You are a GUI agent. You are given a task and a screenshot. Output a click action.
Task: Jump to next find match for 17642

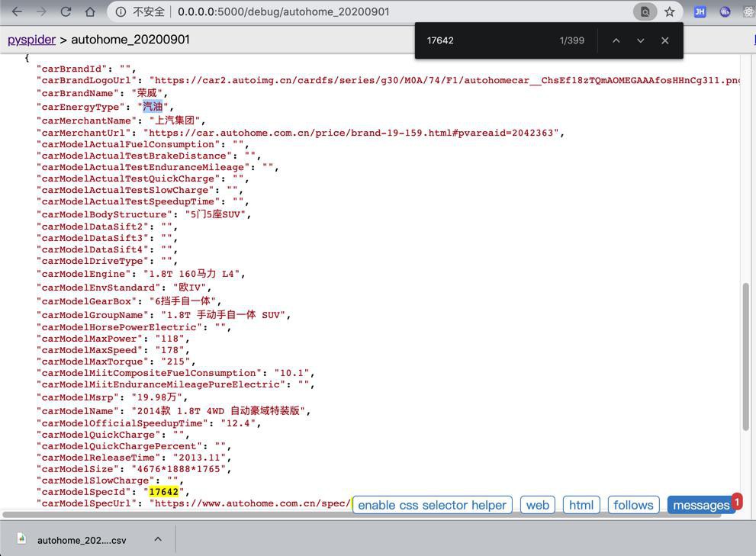pyautogui.click(x=640, y=40)
